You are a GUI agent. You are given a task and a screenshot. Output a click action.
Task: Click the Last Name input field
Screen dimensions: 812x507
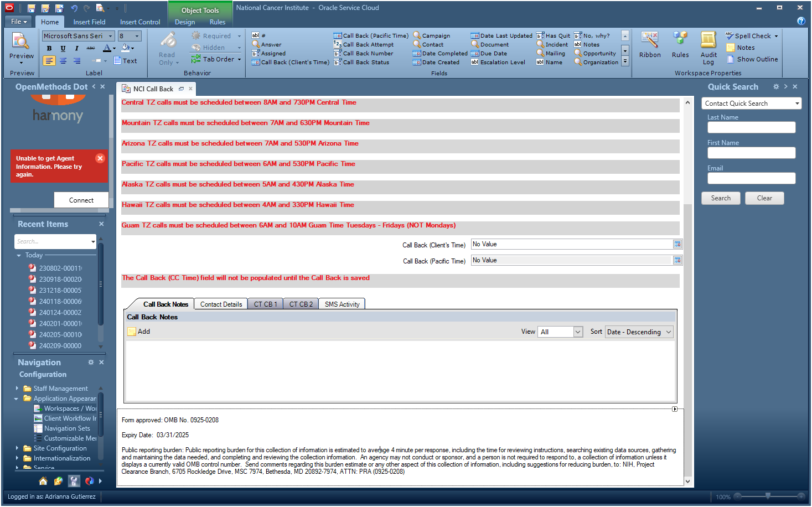point(751,127)
